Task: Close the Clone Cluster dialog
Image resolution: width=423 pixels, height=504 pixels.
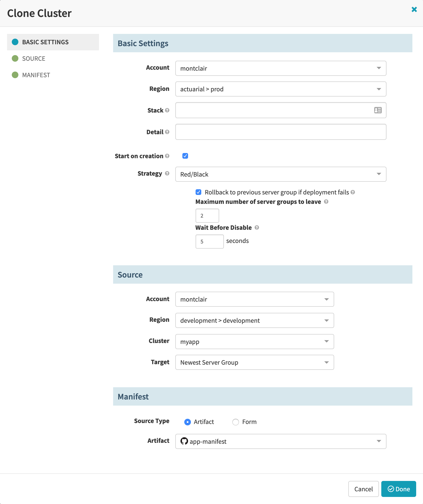Action: [x=414, y=9]
